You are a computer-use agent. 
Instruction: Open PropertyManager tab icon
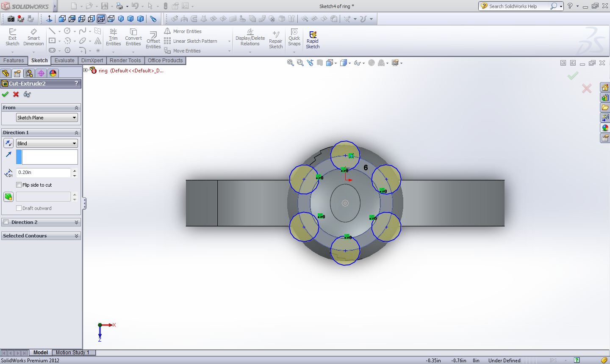pos(17,73)
